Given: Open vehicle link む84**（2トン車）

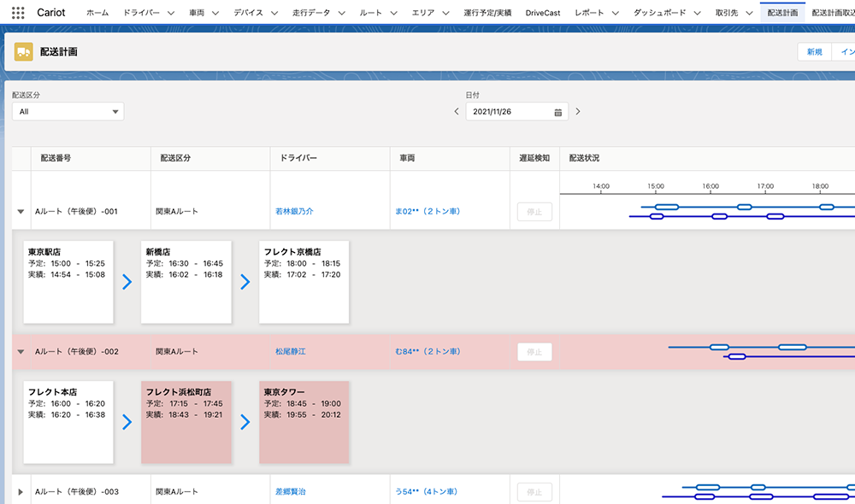Looking at the screenshot, I should (x=427, y=351).
